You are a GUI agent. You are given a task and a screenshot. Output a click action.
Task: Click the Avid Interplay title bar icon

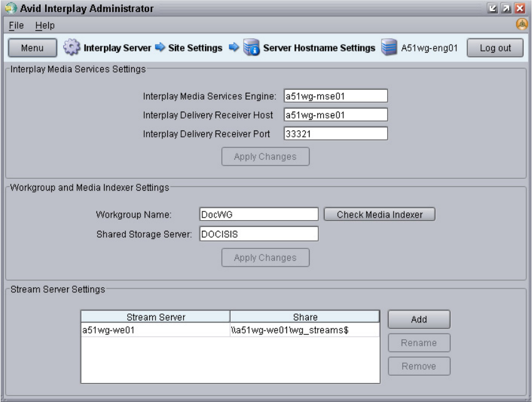(x=11, y=8)
